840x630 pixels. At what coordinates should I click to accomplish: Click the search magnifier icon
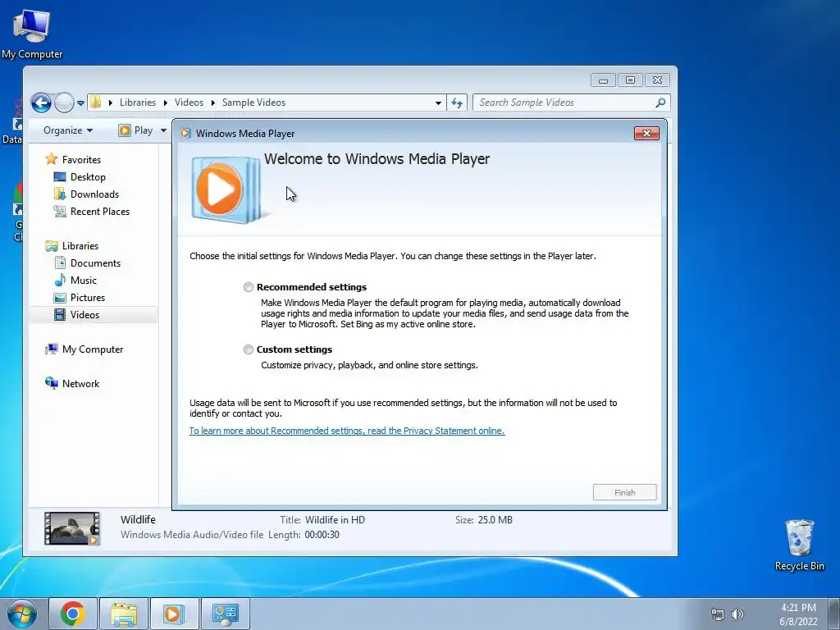pyautogui.click(x=660, y=103)
